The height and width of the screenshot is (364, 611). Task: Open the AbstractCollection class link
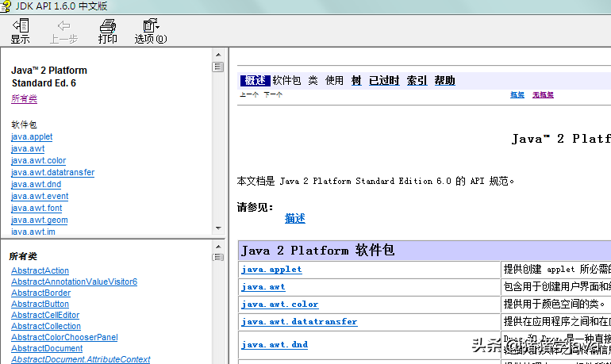point(46,326)
